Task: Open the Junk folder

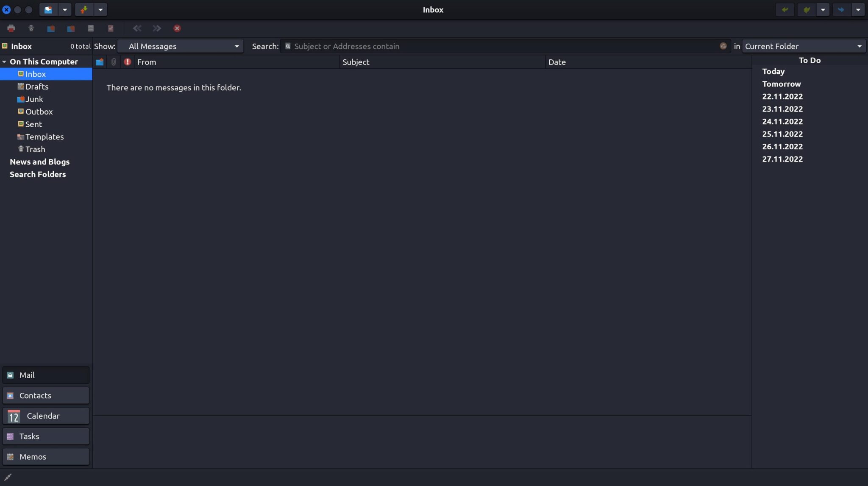Action: (34, 99)
